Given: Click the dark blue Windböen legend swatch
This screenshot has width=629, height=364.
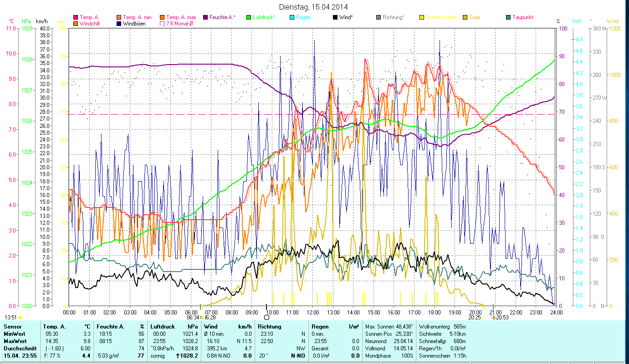Looking at the screenshot, I should pos(119,24).
